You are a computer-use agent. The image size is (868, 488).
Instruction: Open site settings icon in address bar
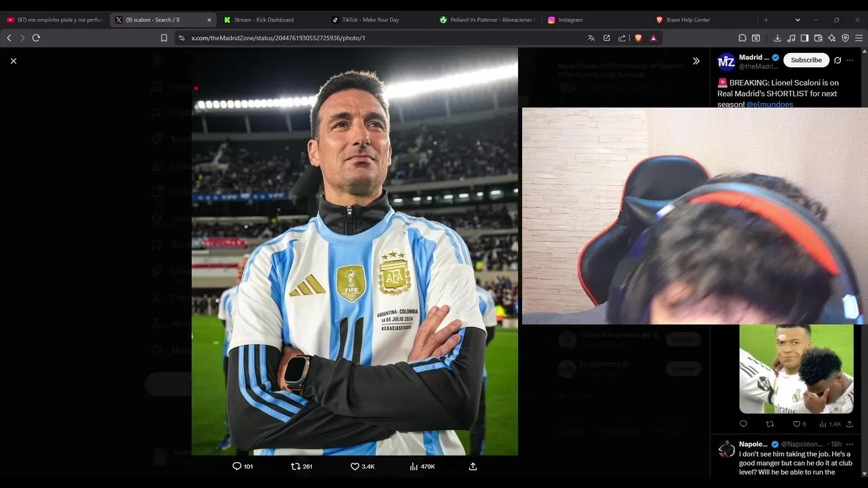[181, 38]
